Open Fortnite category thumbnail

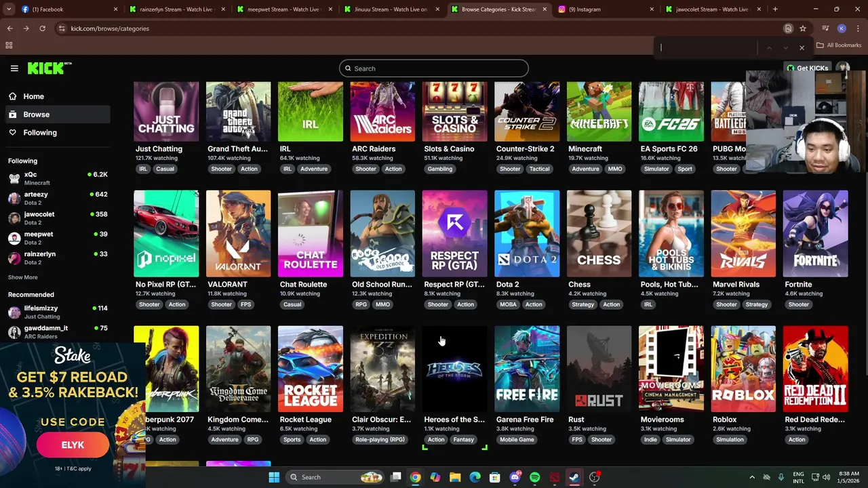coord(815,234)
